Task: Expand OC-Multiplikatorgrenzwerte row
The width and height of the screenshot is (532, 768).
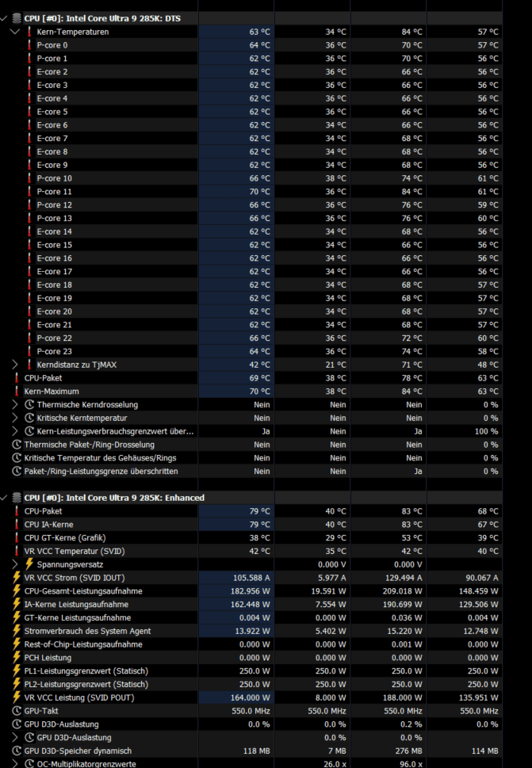Action: [15, 763]
